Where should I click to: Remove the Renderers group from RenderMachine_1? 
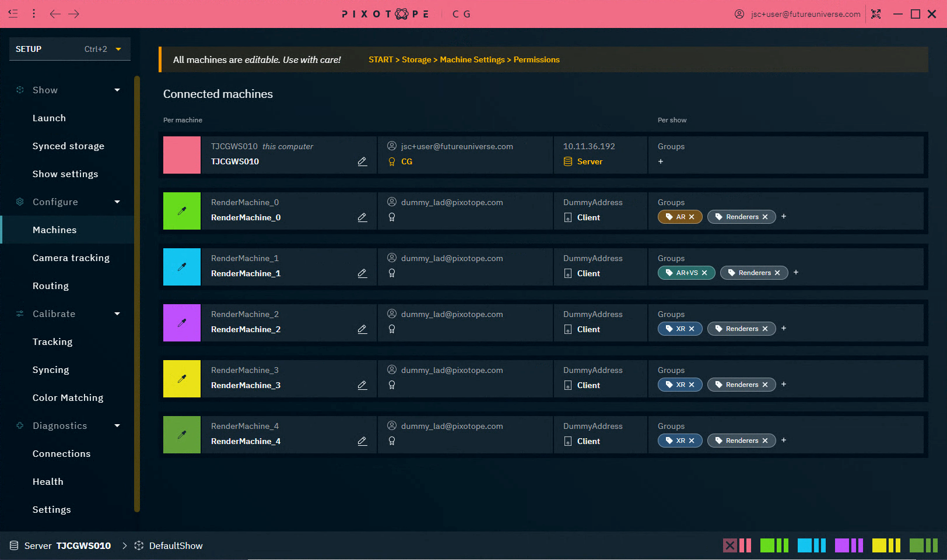tap(777, 272)
